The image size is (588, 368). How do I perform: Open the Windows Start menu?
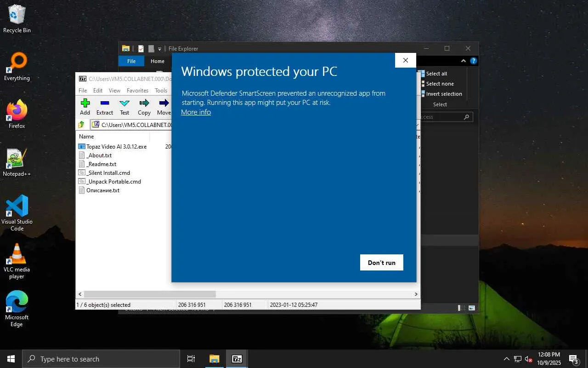tap(11, 359)
